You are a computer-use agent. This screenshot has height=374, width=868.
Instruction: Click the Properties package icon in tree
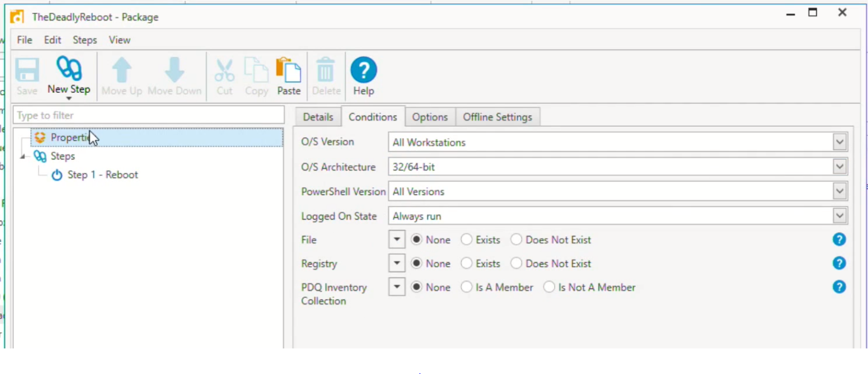(40, 137)
